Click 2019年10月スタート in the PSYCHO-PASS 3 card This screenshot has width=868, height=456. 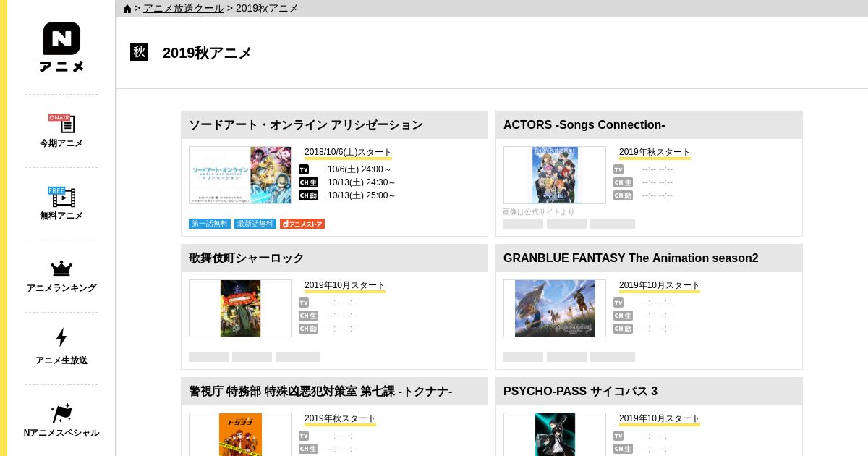coord(660,418)
